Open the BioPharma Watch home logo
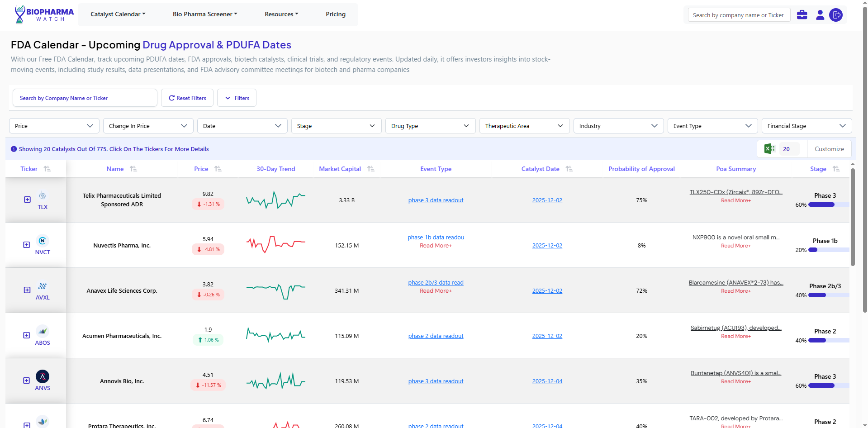Screen dimensions: 868x428 click(x=44, y=14)
